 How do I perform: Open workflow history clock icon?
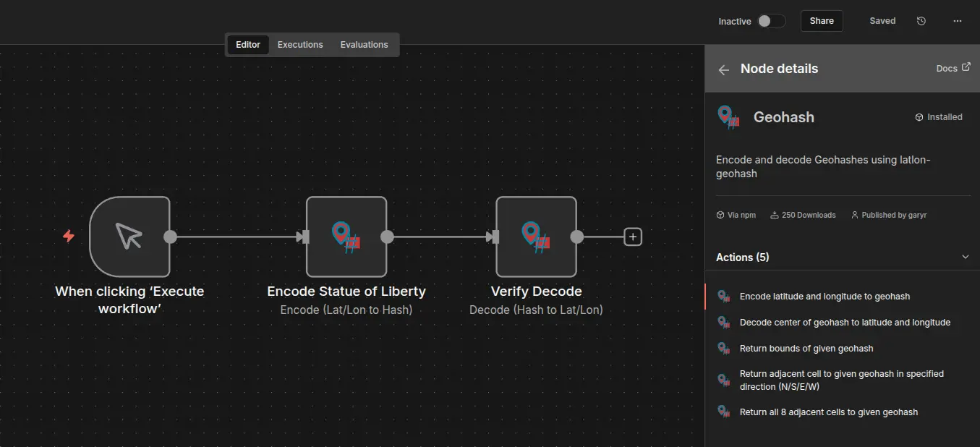(921, 21)
